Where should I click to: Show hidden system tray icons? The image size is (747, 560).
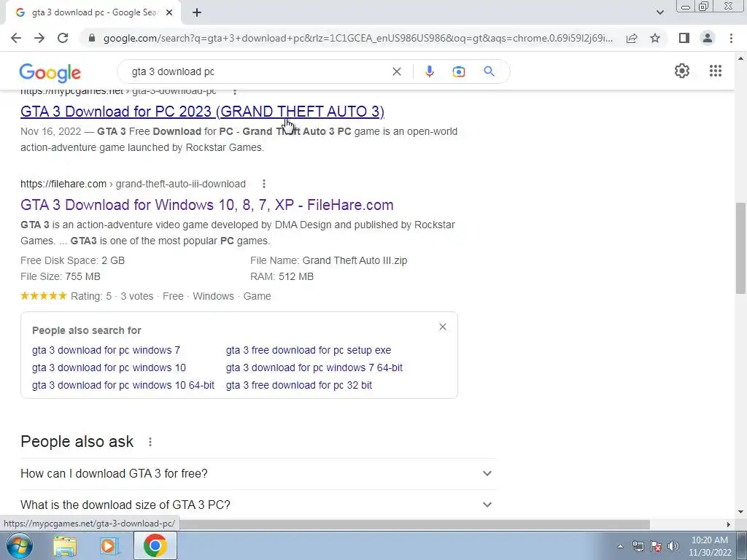pos(620,546)
